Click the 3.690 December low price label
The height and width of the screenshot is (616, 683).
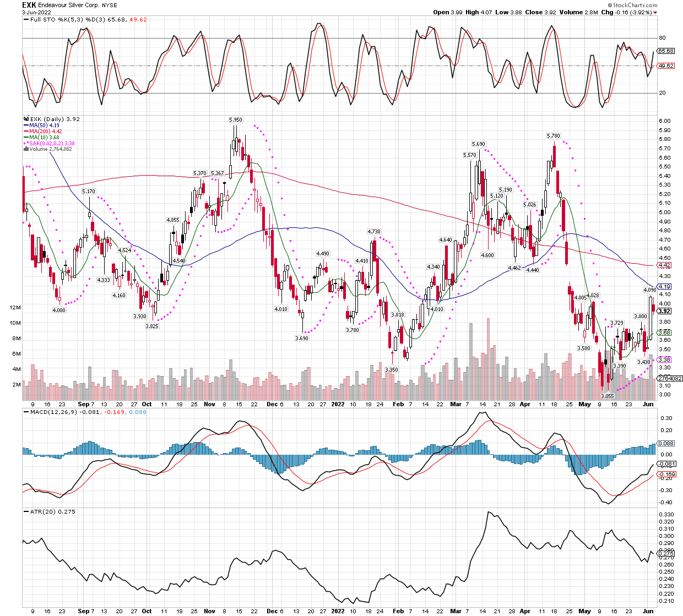tap(302, 338)
